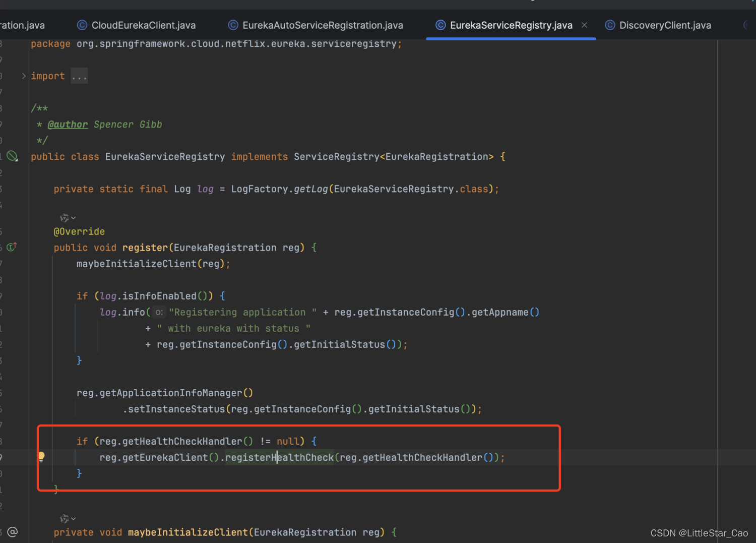Click getEurekaClient() call
The width and height of the screenshot is (756, 543).
170,457
